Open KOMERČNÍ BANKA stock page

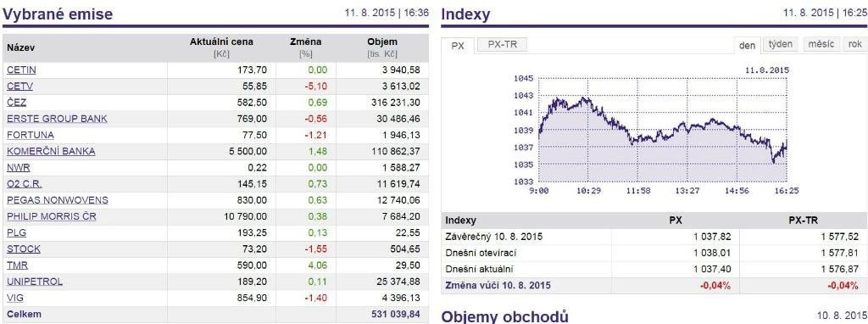pyautogui.click(x=51, y=151)
